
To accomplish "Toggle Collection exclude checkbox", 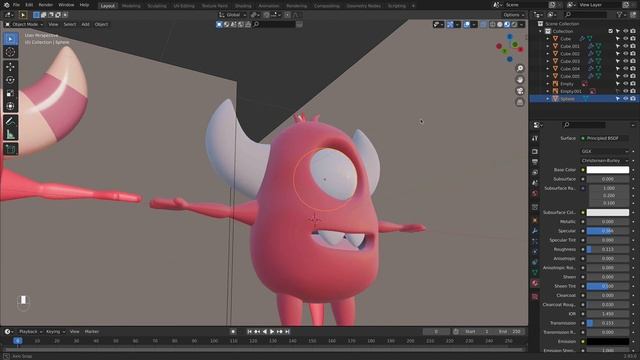I will [x=611, y=31].
